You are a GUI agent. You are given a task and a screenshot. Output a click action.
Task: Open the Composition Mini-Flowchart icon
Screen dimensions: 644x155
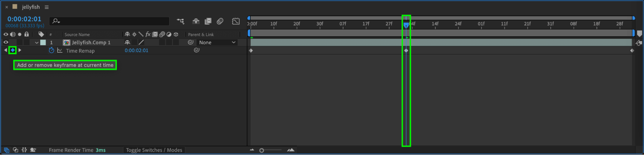click(180, 21)
